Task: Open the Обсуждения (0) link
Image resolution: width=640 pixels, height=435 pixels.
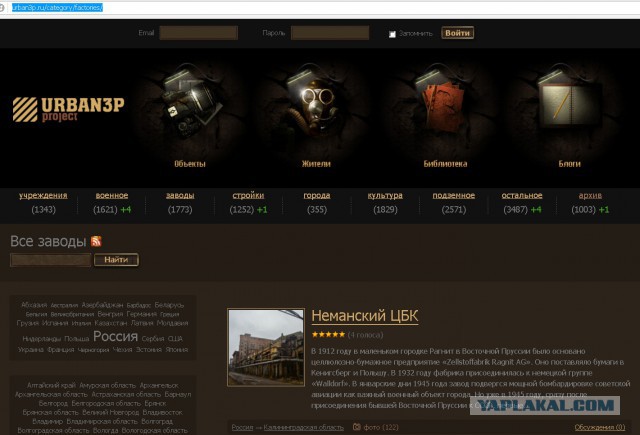Action: 600,427
